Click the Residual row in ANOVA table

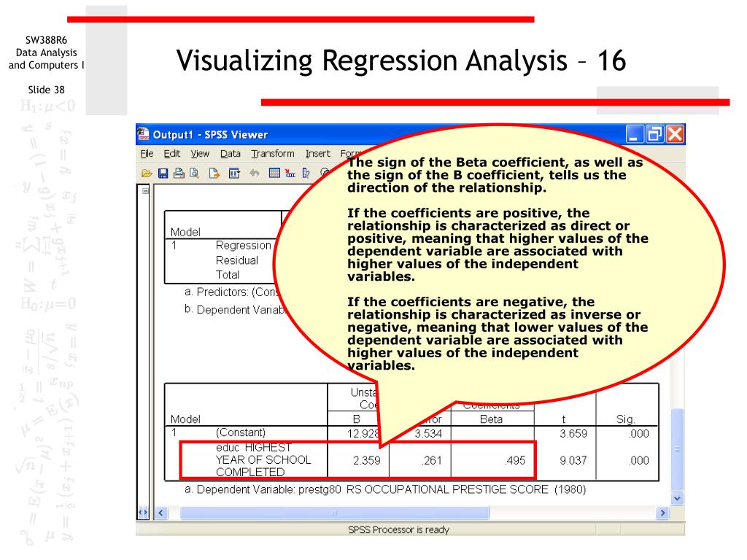[x=237, y=260]
